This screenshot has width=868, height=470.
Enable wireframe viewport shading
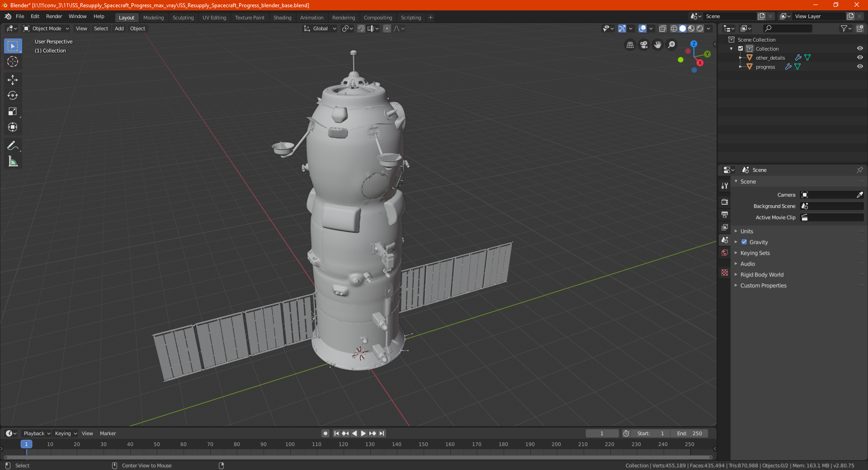coord(674,28)
